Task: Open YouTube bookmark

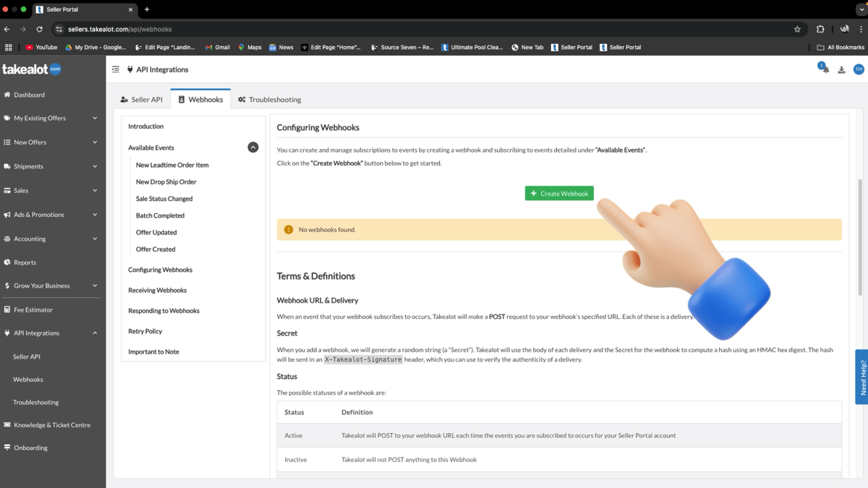Action: click(41, 47)
